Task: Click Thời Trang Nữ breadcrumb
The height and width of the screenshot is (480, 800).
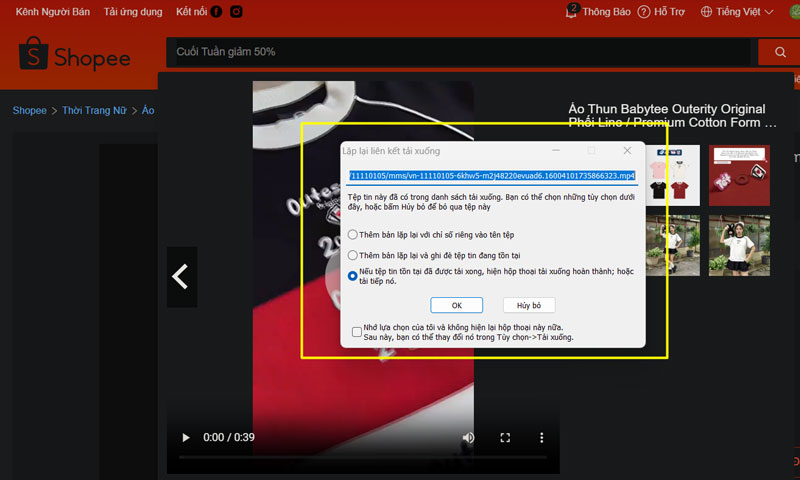Action: (x=94, y=110)
